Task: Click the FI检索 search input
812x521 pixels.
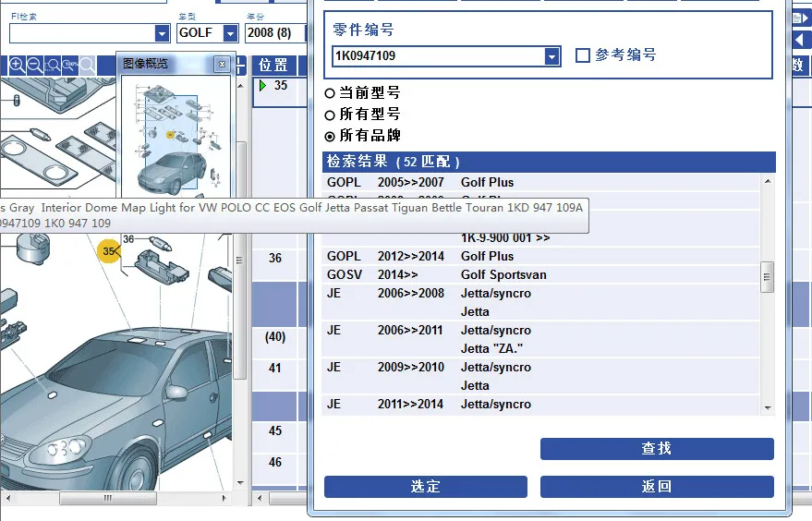Action: click(82, 33)
